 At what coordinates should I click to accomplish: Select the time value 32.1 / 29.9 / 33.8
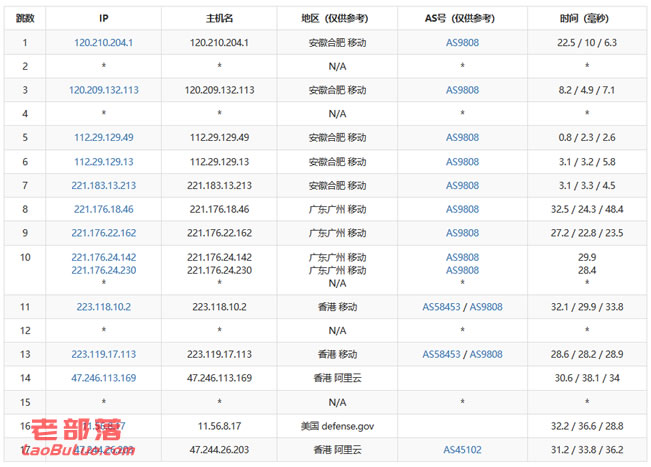[x=587, y=307]
